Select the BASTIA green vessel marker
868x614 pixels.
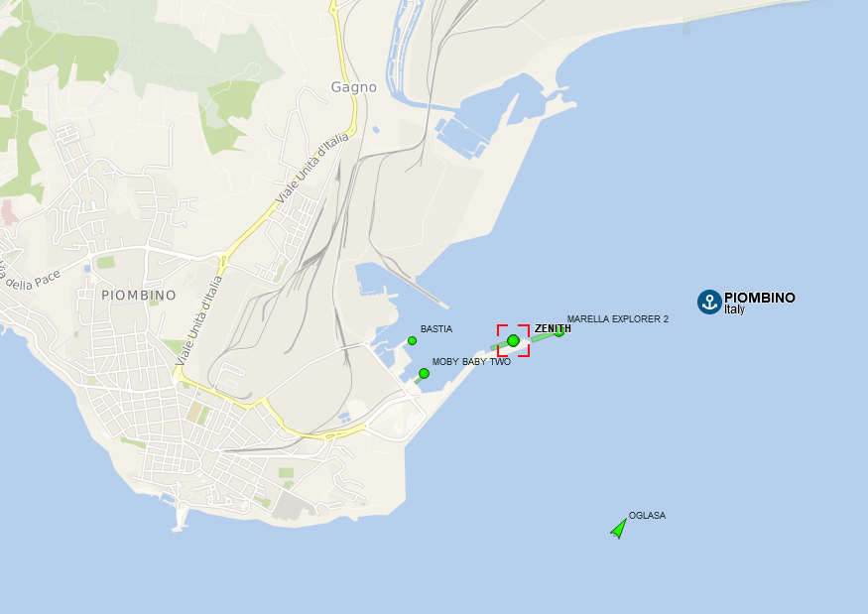412,340
